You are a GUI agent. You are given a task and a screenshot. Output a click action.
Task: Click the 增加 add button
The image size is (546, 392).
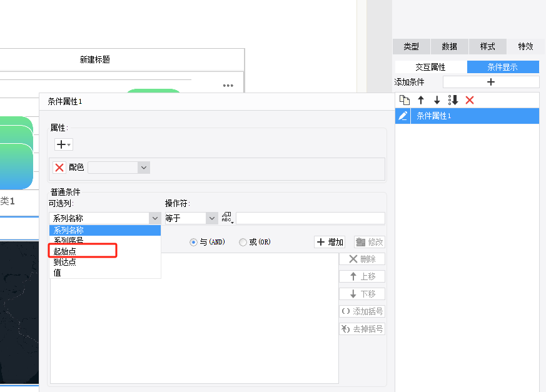click(330, 242)
